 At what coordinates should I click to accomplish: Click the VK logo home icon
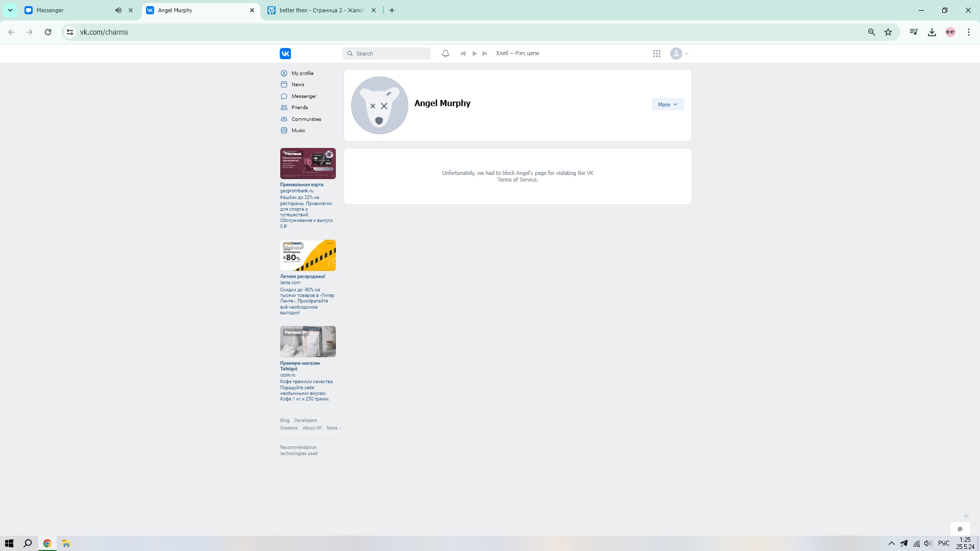(285, 54)
